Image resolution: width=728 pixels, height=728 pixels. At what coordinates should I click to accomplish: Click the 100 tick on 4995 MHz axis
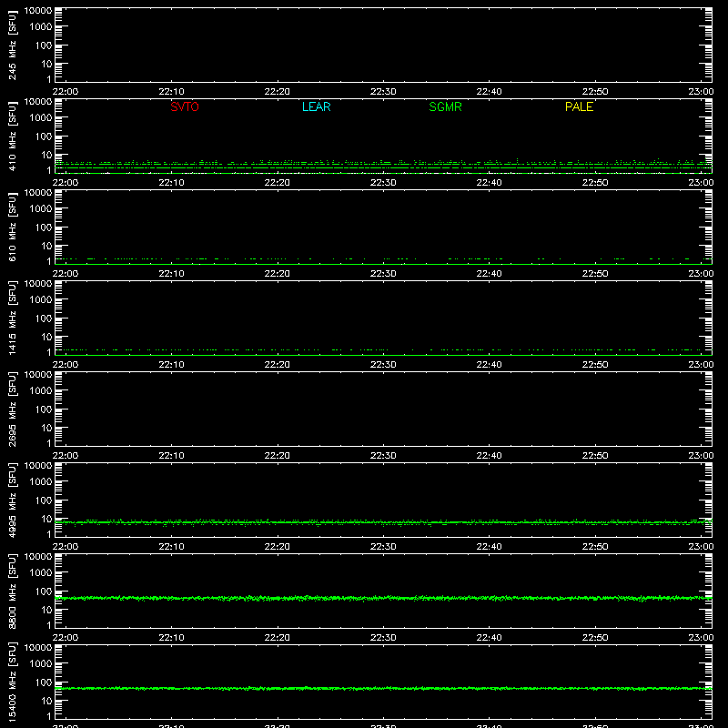click(44, 500)
